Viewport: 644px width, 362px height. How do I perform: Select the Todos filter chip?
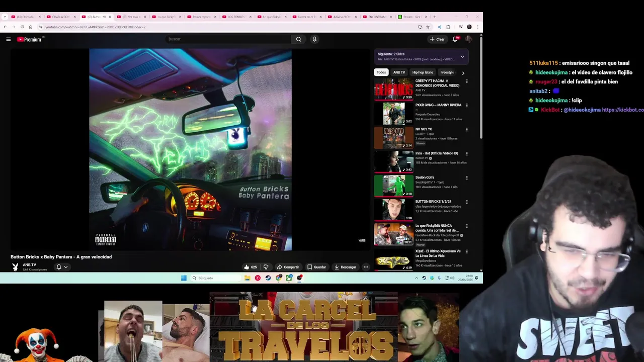[x=381, y=72]
